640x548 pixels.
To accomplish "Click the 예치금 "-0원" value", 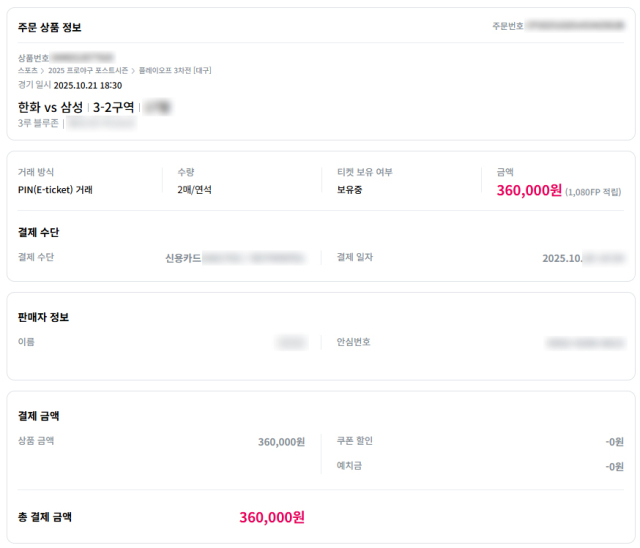I will point(614,466).
